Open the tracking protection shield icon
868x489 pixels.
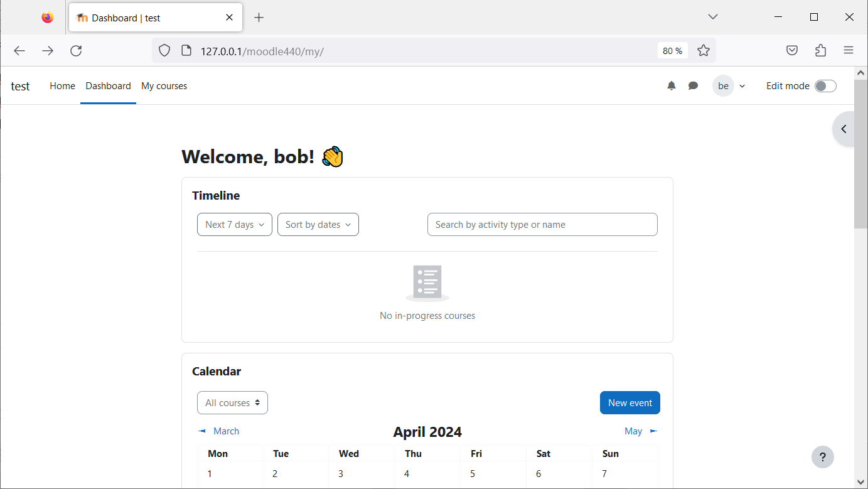[x=164, y=51]
